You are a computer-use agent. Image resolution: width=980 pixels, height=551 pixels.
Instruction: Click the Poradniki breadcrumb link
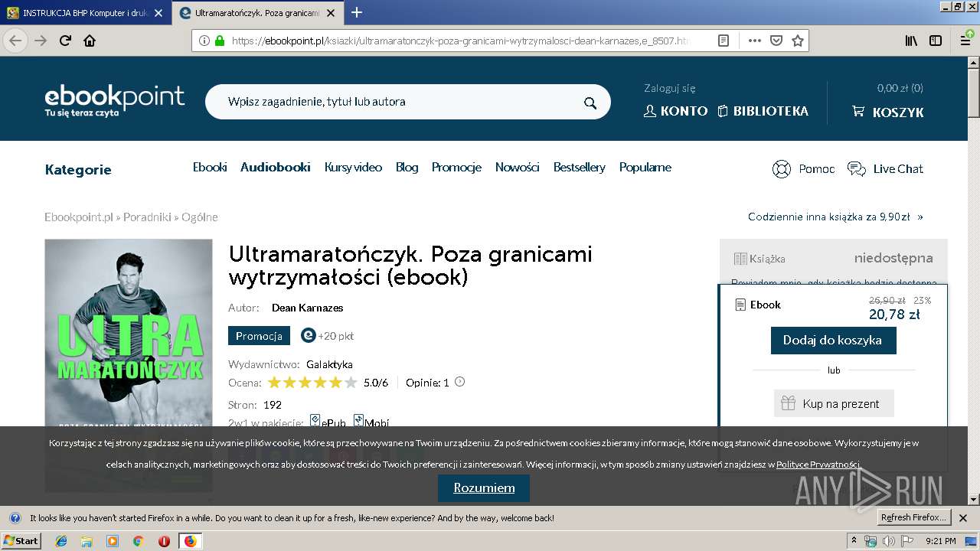click(x=147, y=217)
